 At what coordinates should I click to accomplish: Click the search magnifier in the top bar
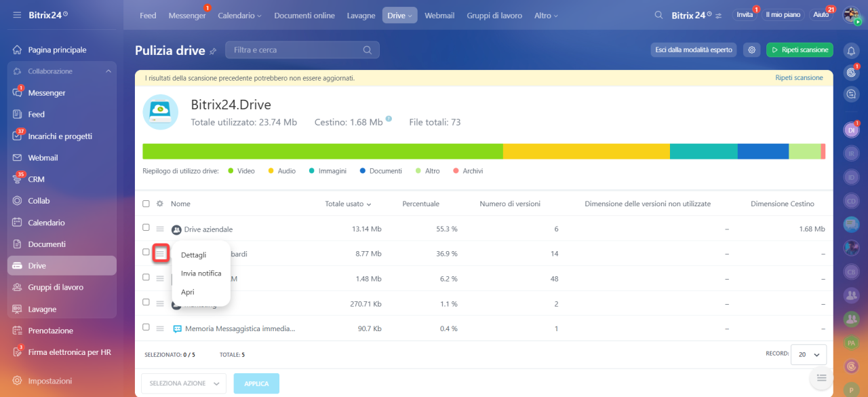tap(658, 15)
